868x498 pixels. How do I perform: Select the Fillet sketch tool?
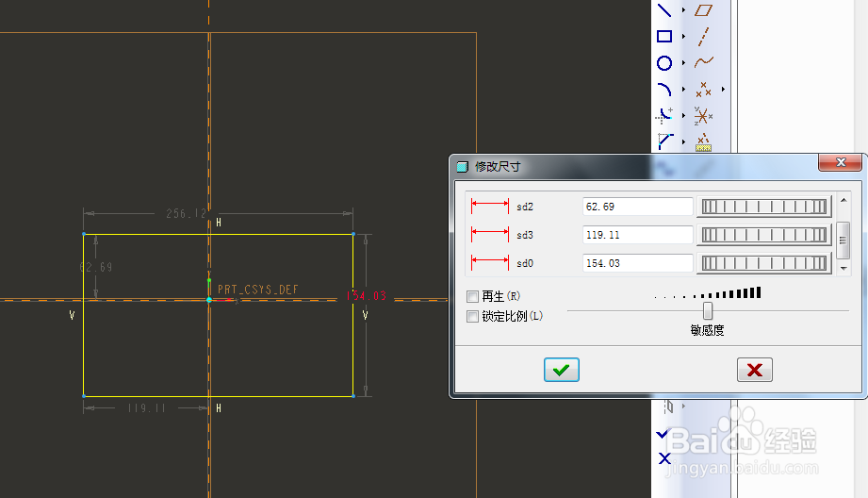(664, 115)
